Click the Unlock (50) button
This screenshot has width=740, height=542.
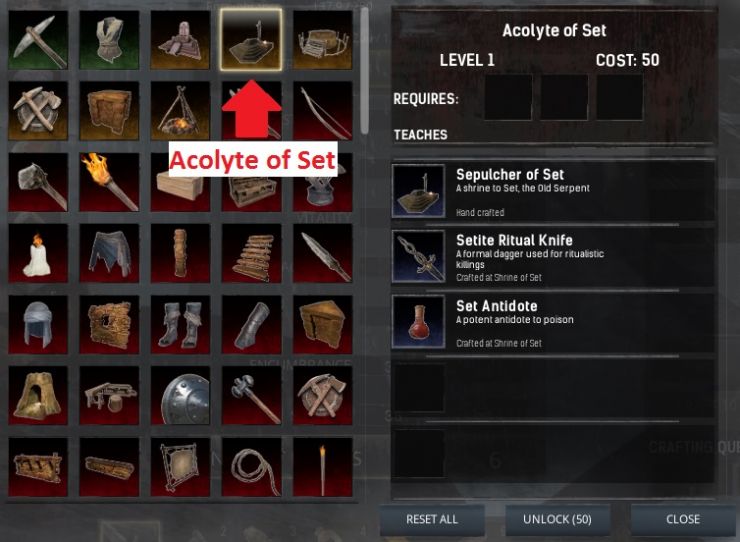(x=557, y=519)
